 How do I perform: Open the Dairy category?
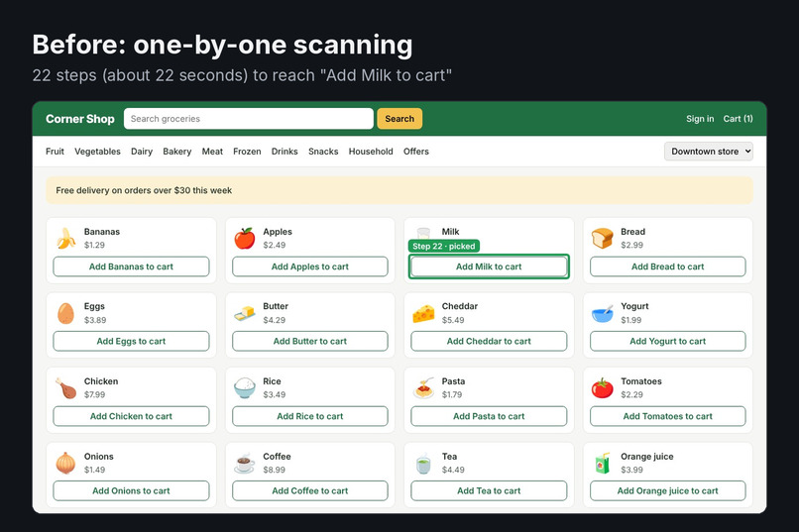click(142, 152)
